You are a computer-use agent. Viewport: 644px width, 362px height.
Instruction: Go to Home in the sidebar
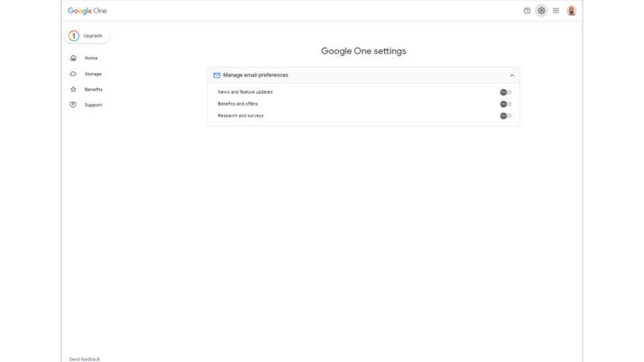[91, 59]
